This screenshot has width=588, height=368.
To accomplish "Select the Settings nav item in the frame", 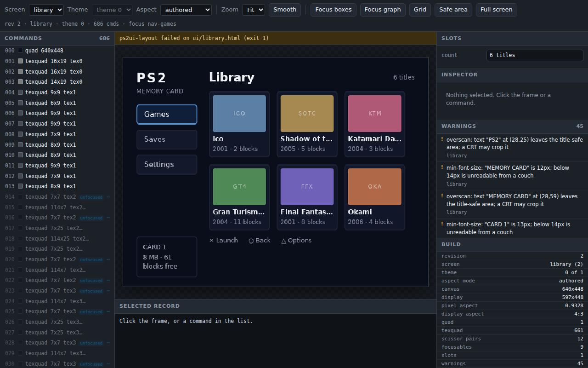I will [167, 165].
